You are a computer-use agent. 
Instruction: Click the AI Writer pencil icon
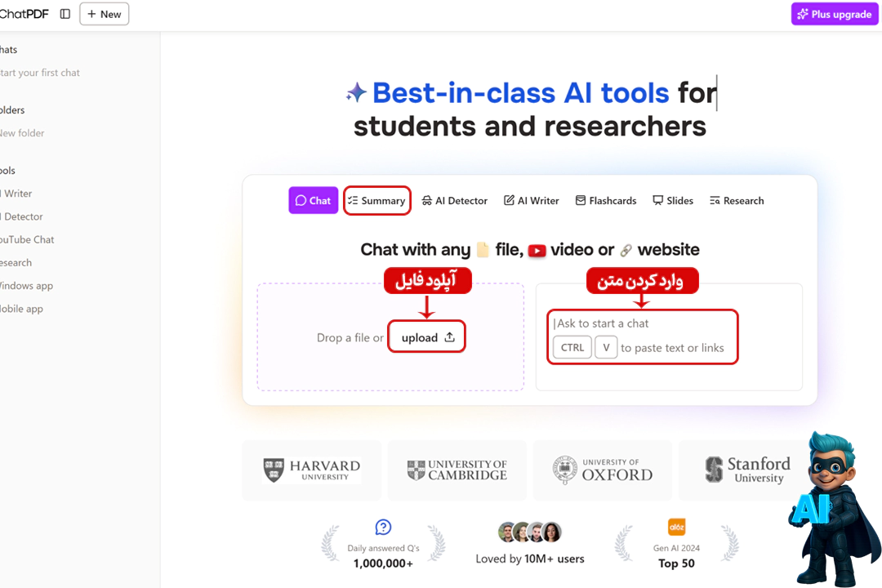click(509, 200)
